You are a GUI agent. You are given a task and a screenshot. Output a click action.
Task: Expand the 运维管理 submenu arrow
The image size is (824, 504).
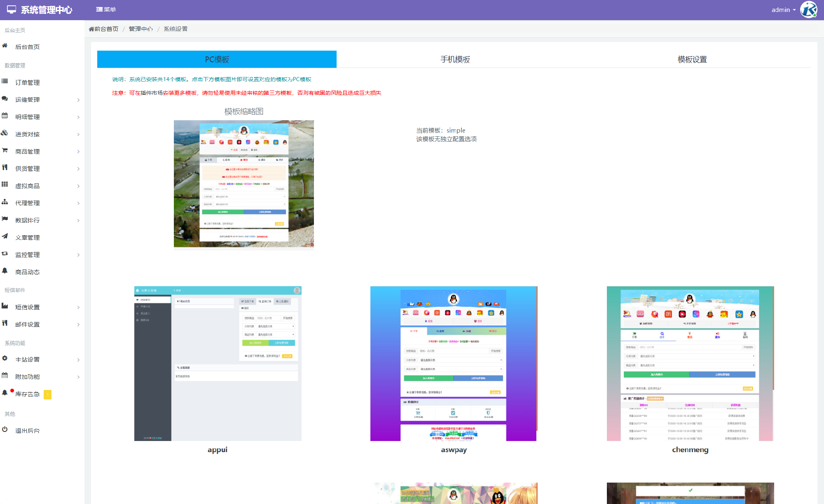[78, 100]
